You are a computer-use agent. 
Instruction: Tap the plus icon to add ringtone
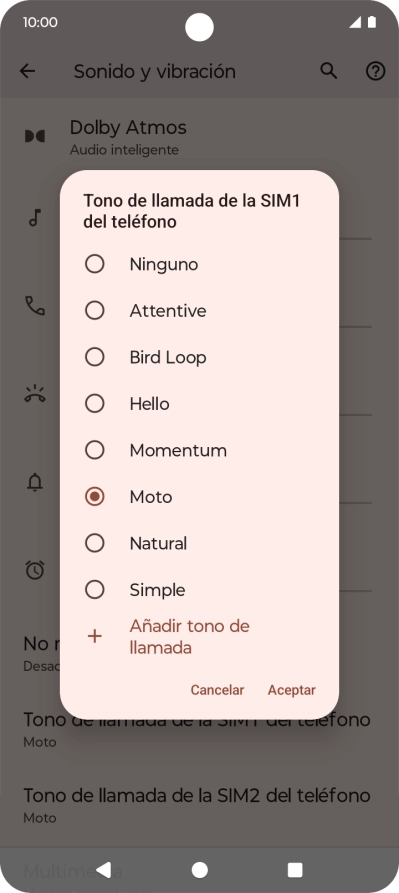tap(94, 637)
